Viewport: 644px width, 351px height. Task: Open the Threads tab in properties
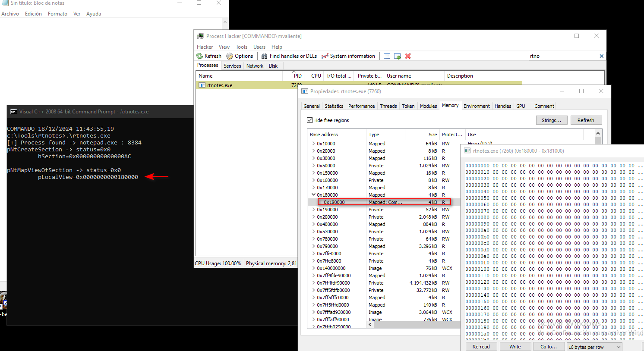[388, 106]
